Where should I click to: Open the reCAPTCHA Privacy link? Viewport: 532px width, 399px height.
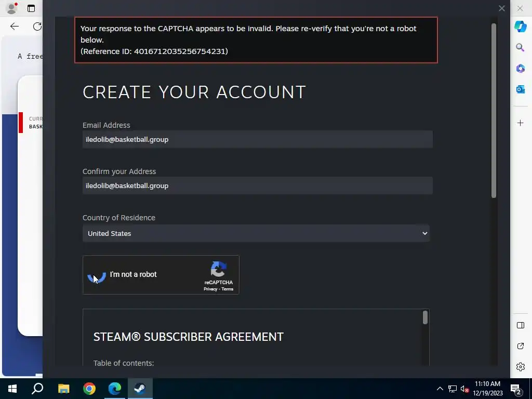(x=210, y=289)
